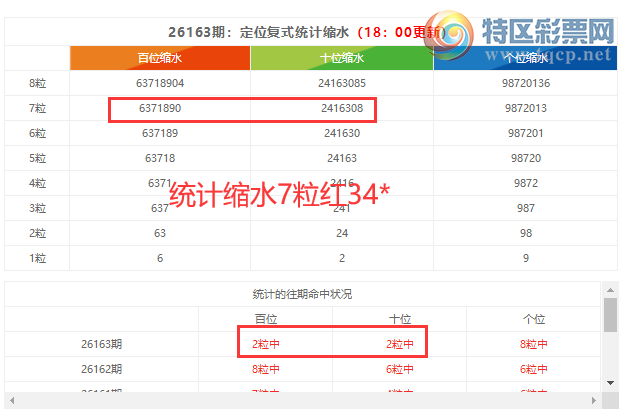This screenshot has width=624, height=415.
Task: Click 十位 result 2粒中 for 26163期
Action: click(x=400, y=344)
